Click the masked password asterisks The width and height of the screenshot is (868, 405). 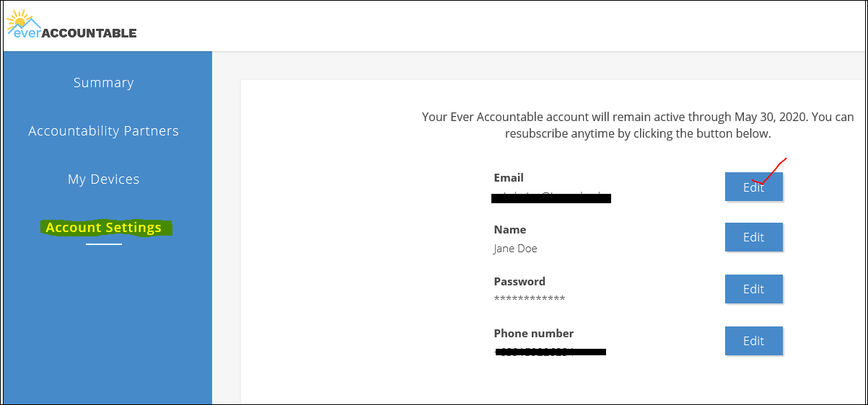click(x=530, y=299)
